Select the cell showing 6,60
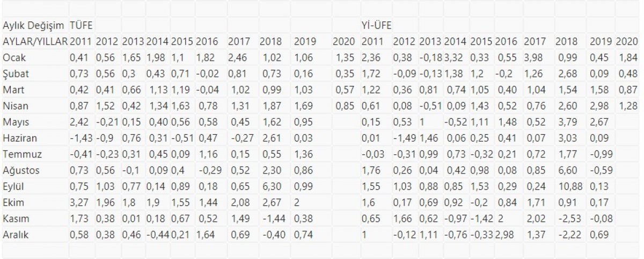Image resolution: width=644 pixels, height=259 pixels. (565, 171)
